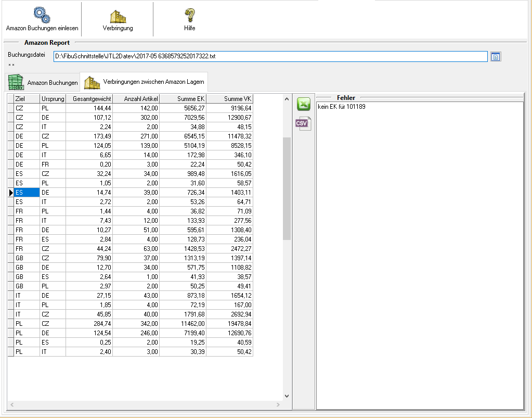This screenshot has width=532, height=418.
Task: Select the error entry kein EK für 101189
Action: 341,107
